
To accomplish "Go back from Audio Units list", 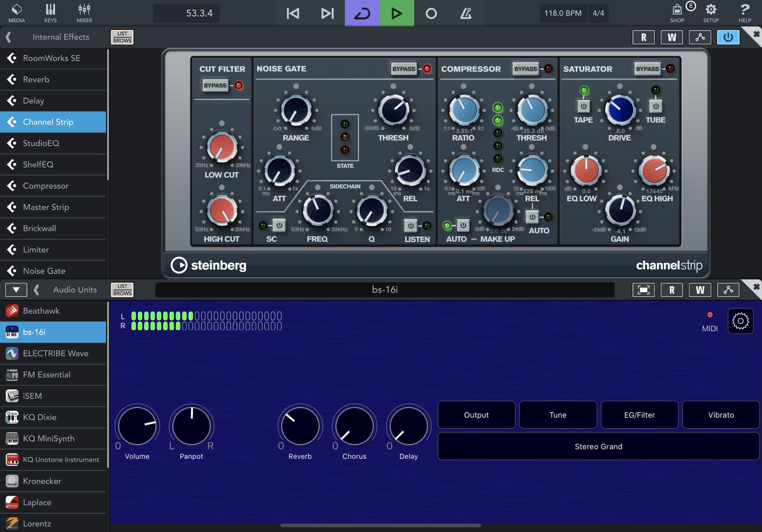I will [x=36, y=290].
